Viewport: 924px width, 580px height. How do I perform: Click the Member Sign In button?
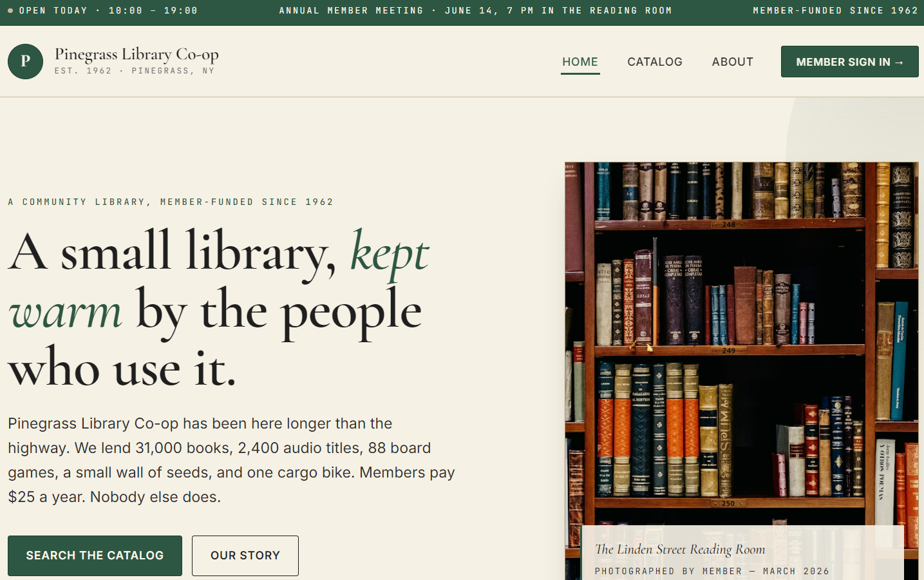tap(850, 62)
